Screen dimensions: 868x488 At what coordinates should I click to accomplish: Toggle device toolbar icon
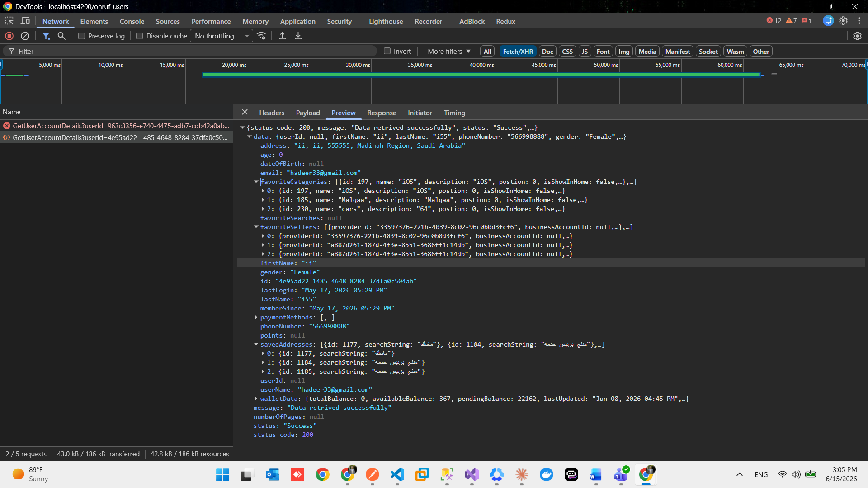tap(25, 21)
